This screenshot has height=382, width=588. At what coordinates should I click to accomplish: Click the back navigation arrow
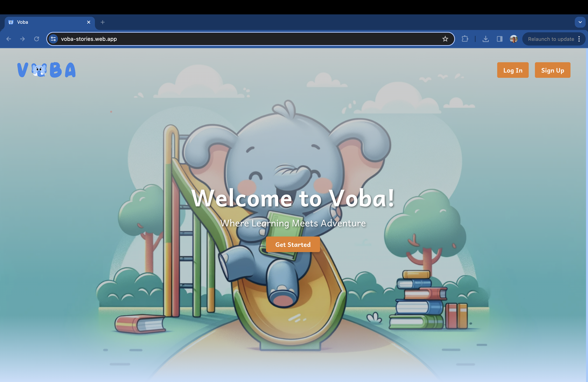click(9, 39)
